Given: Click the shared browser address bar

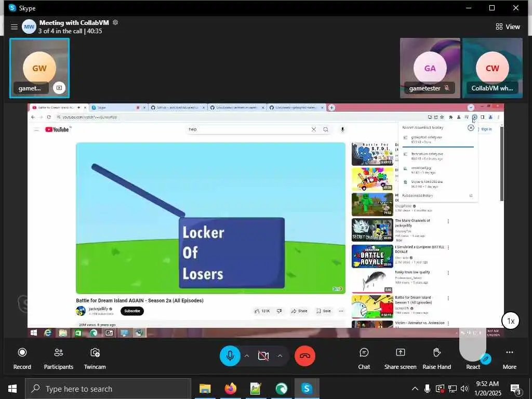Looking at the screenshot, I should pyautogui.click(x=237, y=117).
